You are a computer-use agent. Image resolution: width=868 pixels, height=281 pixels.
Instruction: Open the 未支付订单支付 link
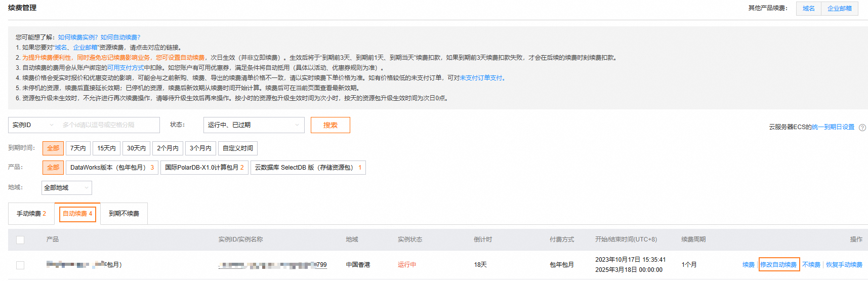tap(481, 78)
